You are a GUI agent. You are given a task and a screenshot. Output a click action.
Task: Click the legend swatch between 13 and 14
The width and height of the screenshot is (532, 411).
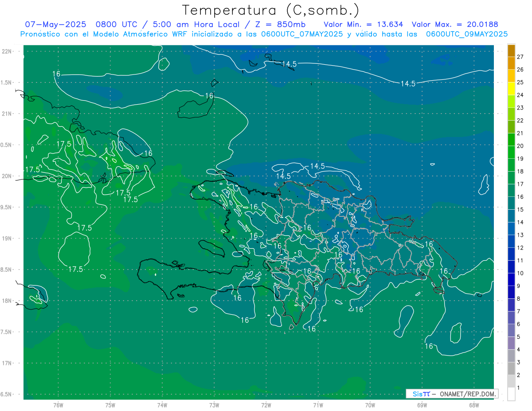[x=512, y=229]
